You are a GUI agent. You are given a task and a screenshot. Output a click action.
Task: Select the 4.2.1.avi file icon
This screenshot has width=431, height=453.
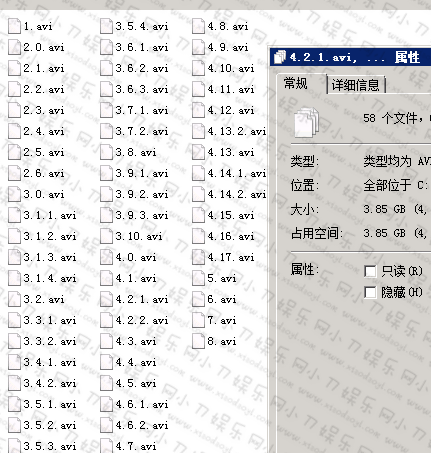click(x=106, y=299)
